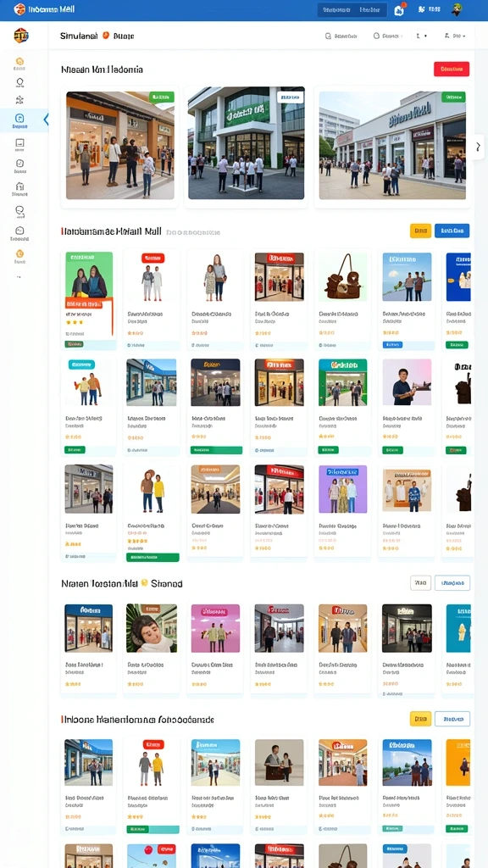This screenshot has height=868, width=488.
Task: Open the globe dropdown in the header
Action: 388,36
